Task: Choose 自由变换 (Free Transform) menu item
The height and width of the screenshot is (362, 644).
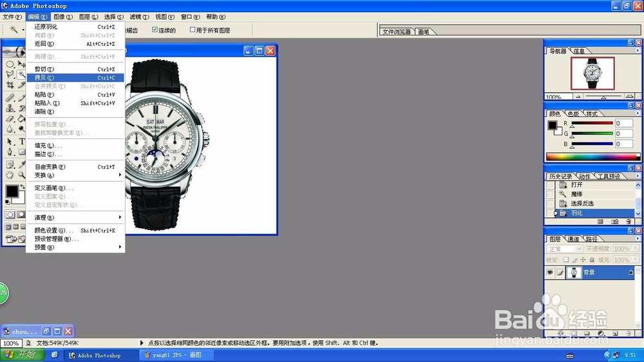Action: (x=75, y=167)
